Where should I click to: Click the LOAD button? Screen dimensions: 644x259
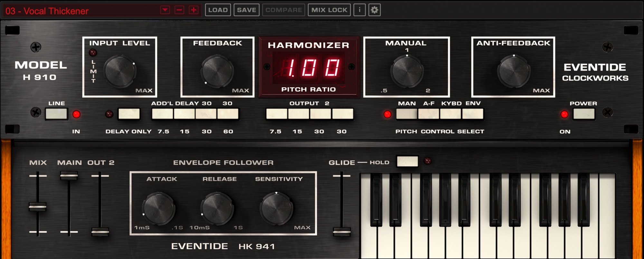(218, 10)
